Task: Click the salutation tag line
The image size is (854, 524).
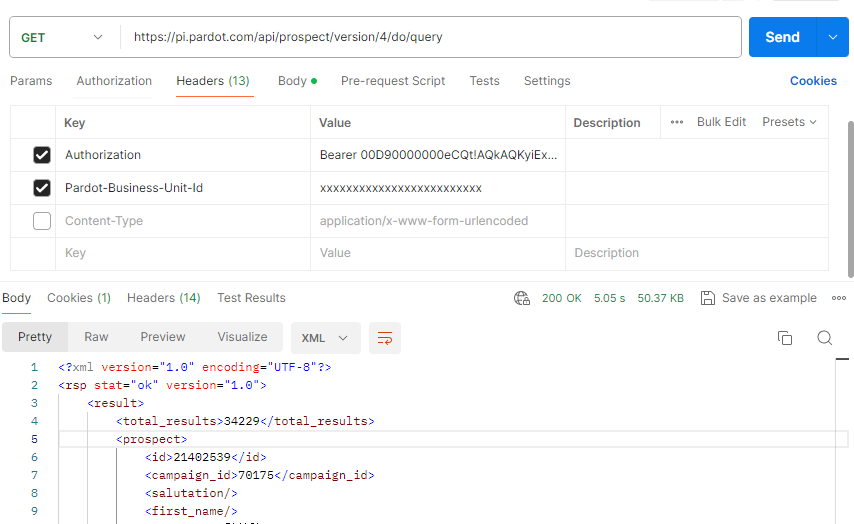Action: point(191,493)
